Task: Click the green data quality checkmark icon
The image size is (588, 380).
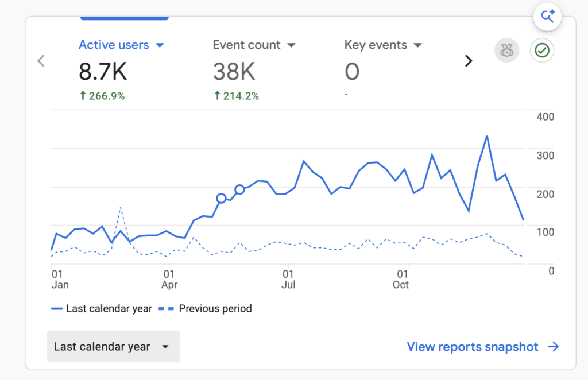Action: tap(542, 50)
